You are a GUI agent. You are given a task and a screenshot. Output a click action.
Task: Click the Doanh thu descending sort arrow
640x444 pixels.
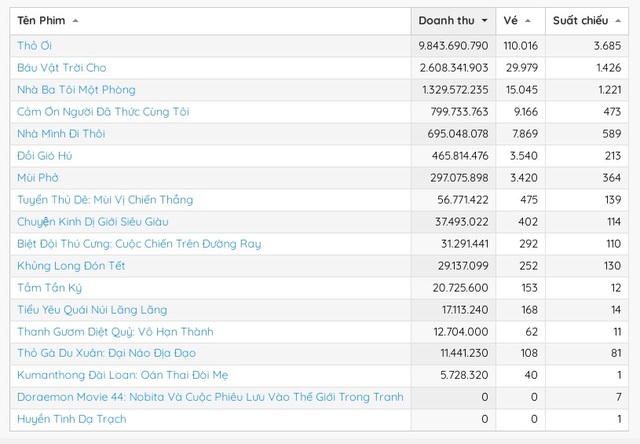pyautogui.click(x=485, y=21)
